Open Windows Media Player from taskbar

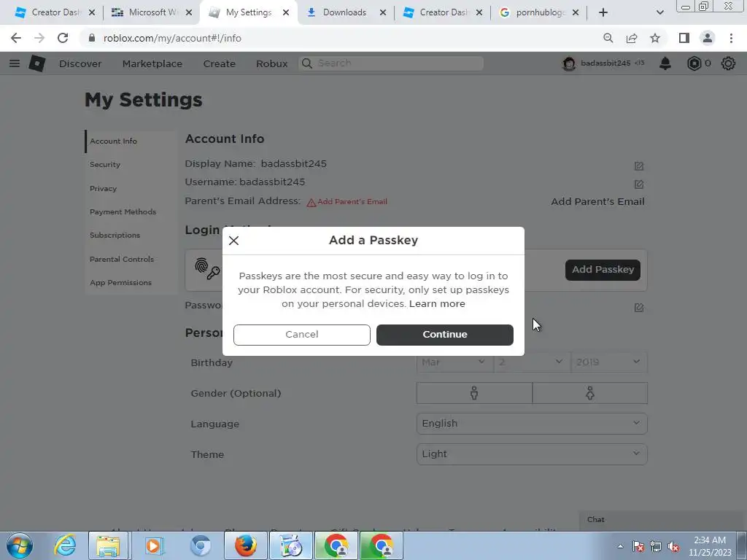coord(153,545)
